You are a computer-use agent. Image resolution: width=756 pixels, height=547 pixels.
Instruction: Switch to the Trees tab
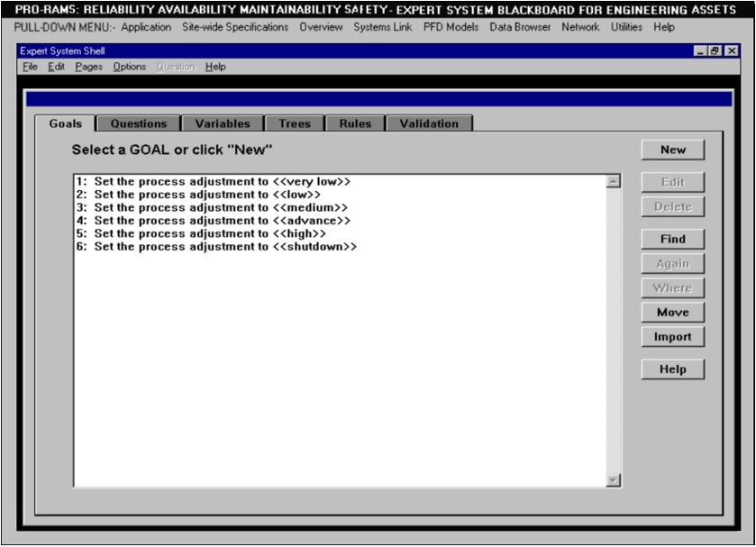(x=295, y=123)
